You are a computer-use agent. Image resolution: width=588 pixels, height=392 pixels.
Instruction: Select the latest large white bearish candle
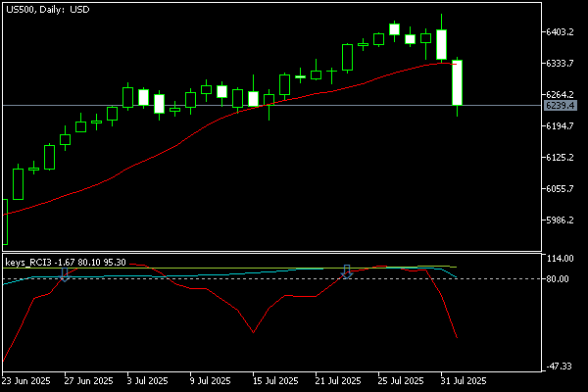click(457, 83)
